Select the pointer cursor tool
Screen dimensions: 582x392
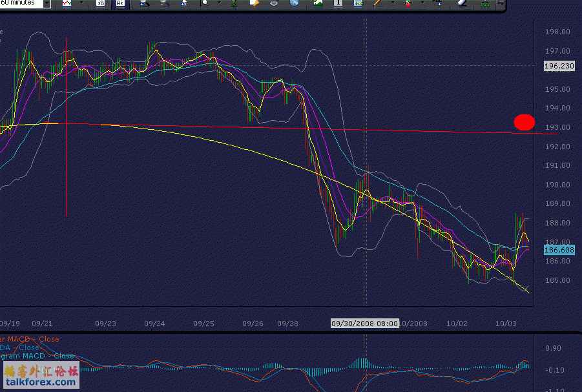(x=184, y=3)
